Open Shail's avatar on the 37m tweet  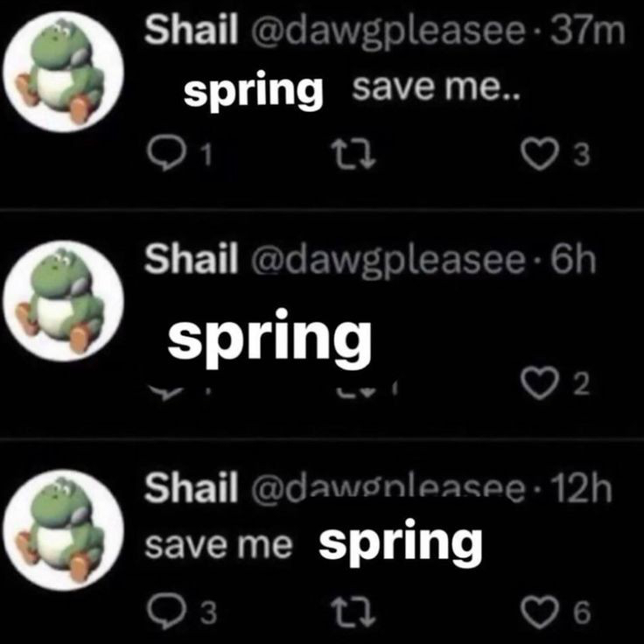(64, 72)
